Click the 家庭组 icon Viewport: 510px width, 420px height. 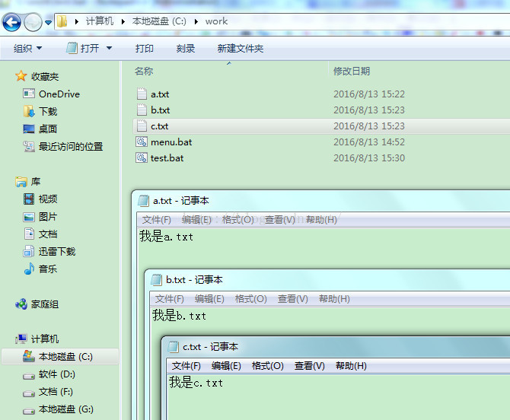pos(21,304)
